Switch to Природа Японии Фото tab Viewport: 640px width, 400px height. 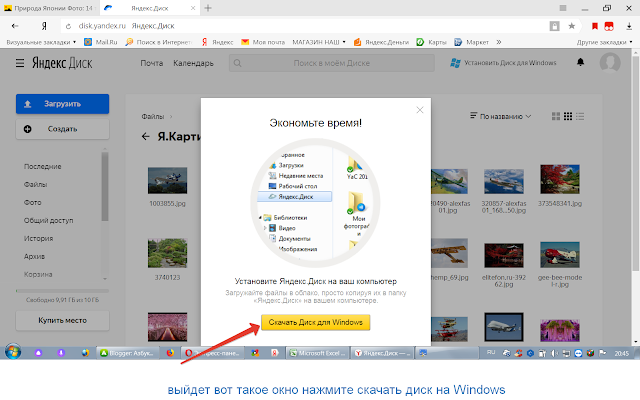(48, 8)
